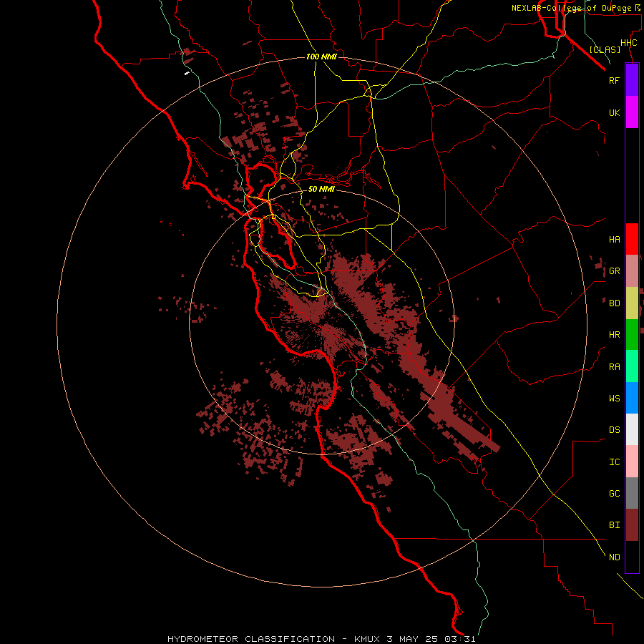Image resolution: width=644 pixels, height=644 pixels.
Task: Click the DS legend label
Action: 614,429
